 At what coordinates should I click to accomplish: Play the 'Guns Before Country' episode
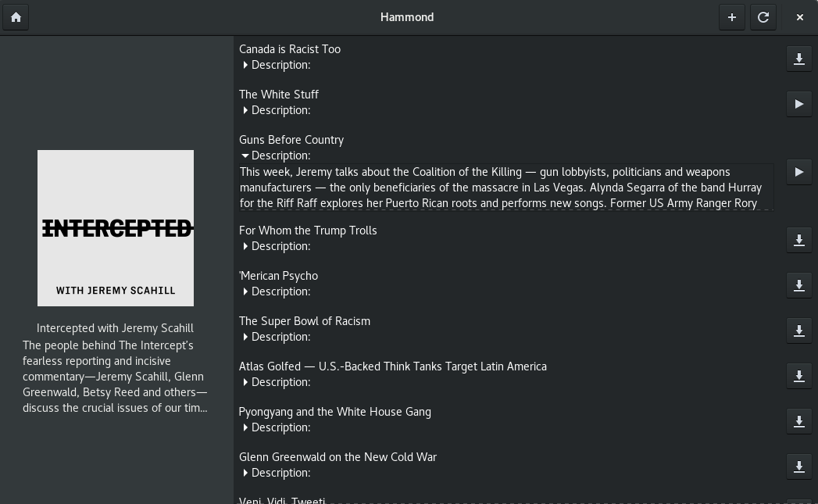point(798,171)
